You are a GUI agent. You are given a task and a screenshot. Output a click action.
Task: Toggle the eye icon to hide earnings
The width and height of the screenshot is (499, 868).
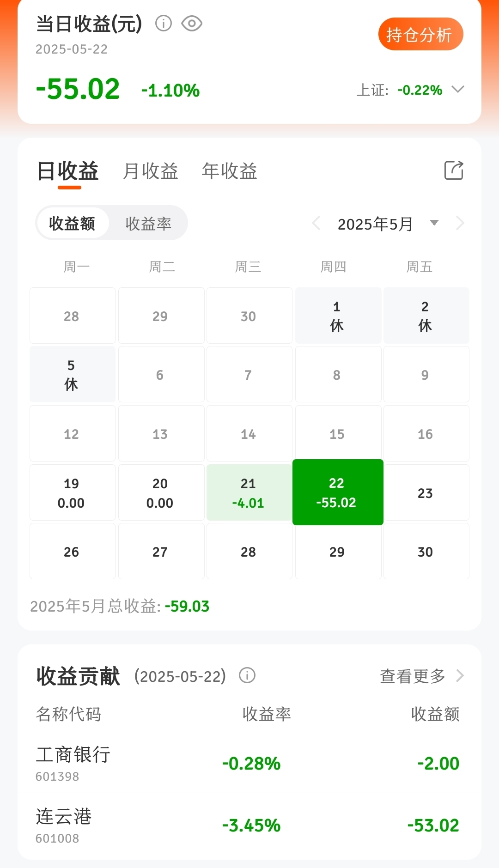coord(192,23)
